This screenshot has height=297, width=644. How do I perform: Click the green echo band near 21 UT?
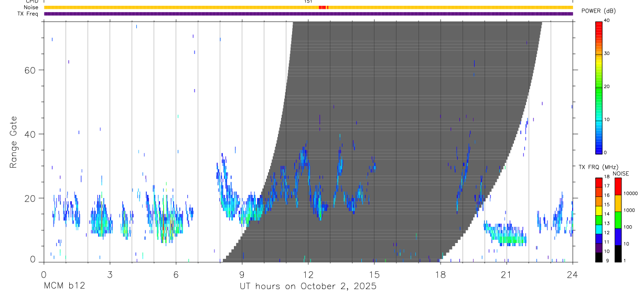click(512, 240)
